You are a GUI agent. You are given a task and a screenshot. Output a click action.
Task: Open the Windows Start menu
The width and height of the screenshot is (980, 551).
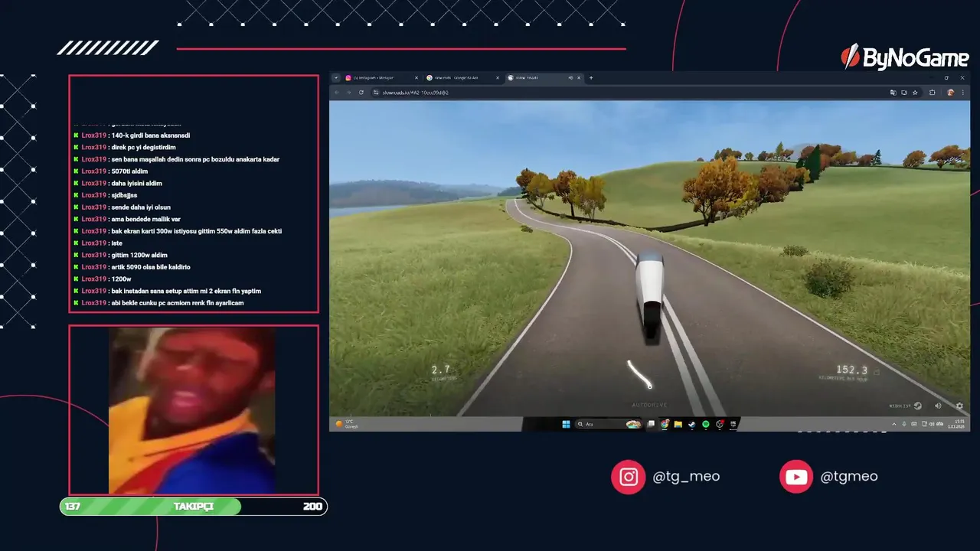coord(566,424)
